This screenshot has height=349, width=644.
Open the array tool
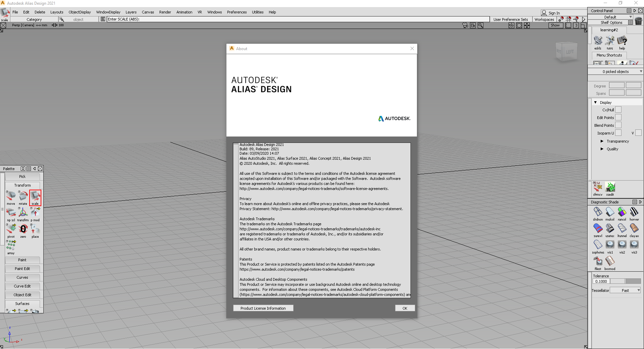(11, 247)
